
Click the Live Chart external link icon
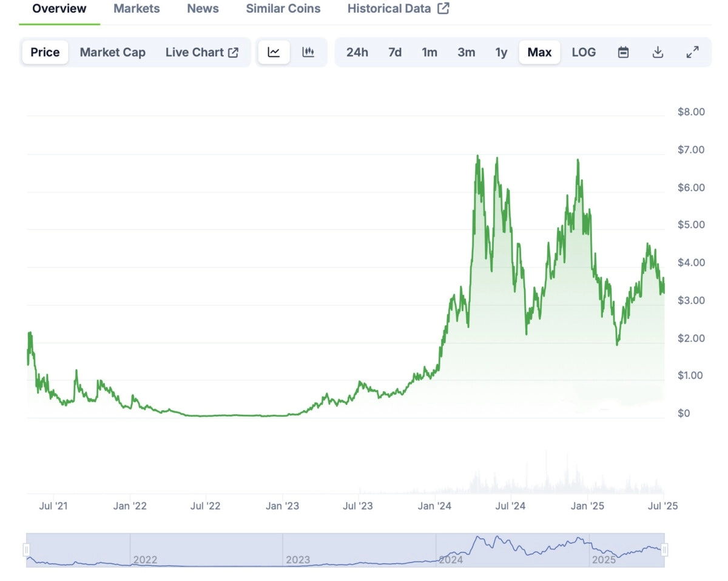233,52
